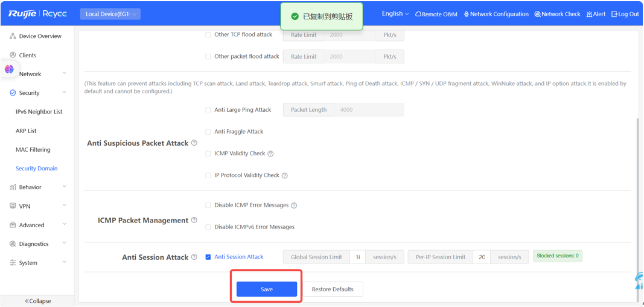
Task: Click the Restore Defaults button
Action: click(333, 289)
